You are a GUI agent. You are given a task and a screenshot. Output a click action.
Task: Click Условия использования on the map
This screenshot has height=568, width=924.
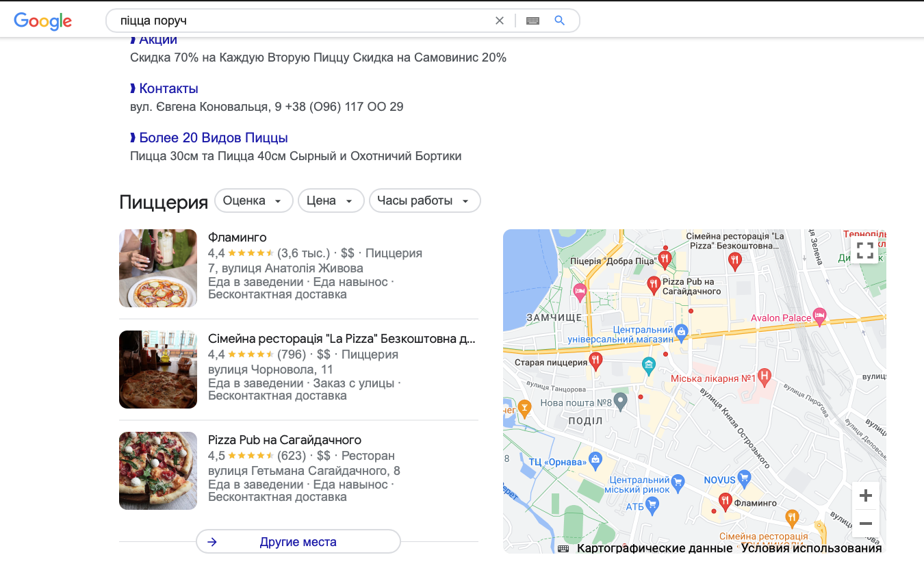click(811, 548)
